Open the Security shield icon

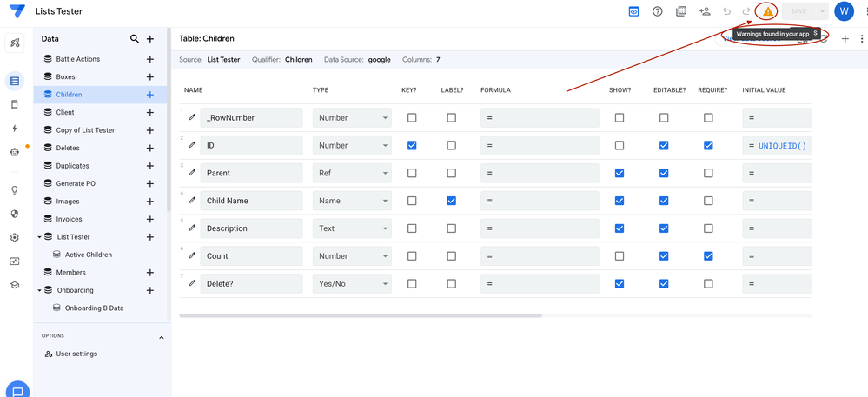pyautogui.click(x=15, y=214)
